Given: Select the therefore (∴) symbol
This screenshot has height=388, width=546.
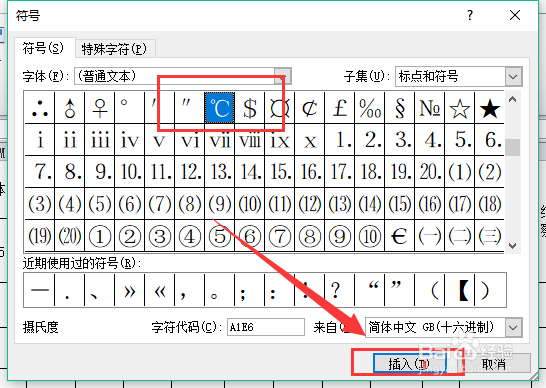Looking at the screenshot, I should point(40,108).
